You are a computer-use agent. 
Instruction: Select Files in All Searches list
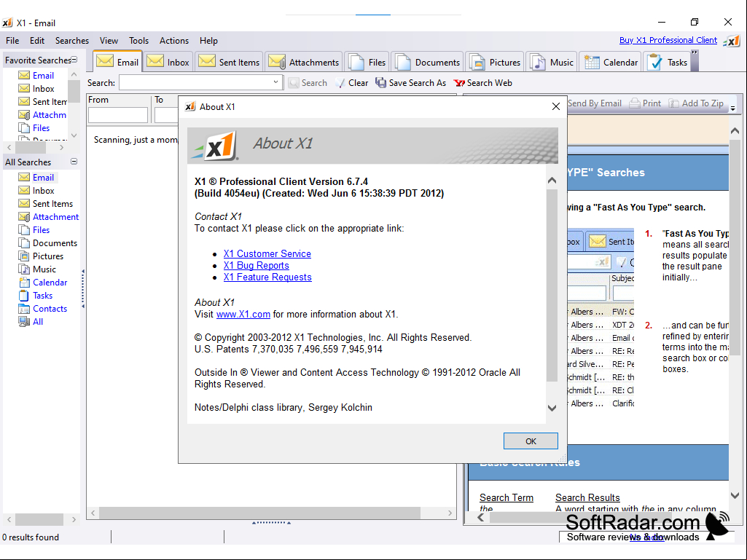tap(41, 230)
